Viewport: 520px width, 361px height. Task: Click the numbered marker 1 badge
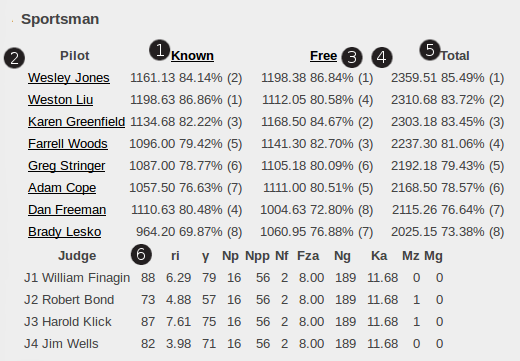click(160, 50)
